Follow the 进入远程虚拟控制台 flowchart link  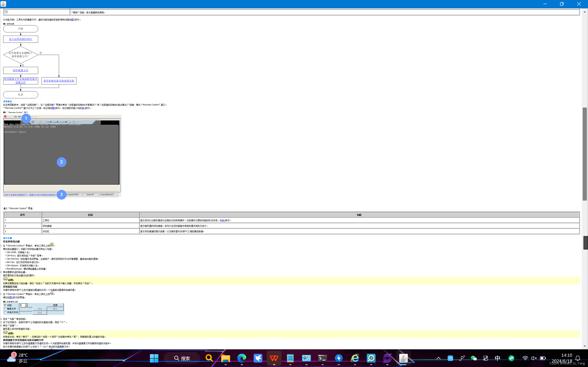21,39
